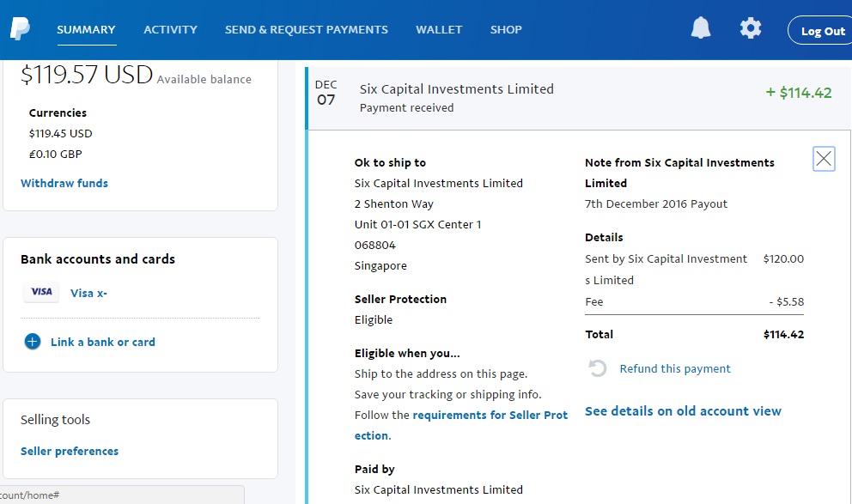The width and height of the screenshot is (852, 504).
Task: Open Send & Request Payments
Action: [307, 29]
